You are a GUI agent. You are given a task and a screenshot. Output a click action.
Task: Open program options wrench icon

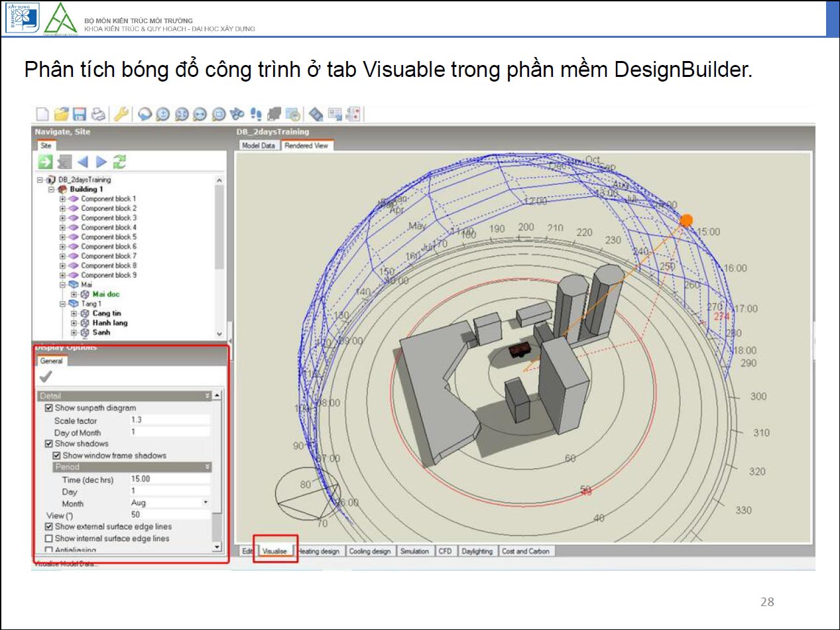point(121,114)
